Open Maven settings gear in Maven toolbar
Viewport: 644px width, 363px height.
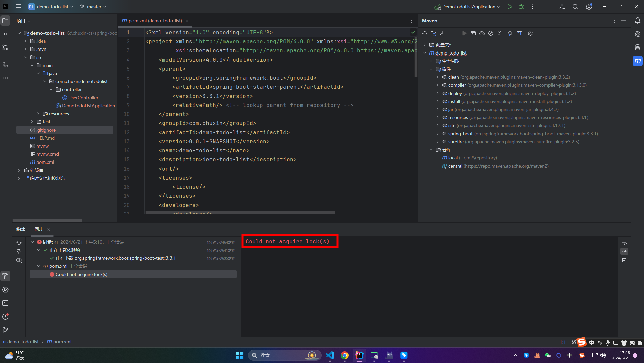[x=531, y=33]
